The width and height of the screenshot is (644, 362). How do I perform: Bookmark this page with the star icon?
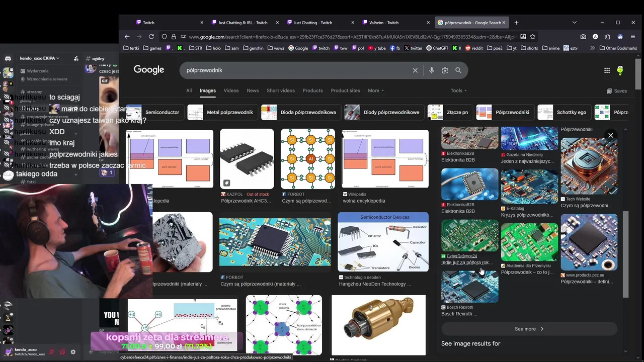[533, 37]
